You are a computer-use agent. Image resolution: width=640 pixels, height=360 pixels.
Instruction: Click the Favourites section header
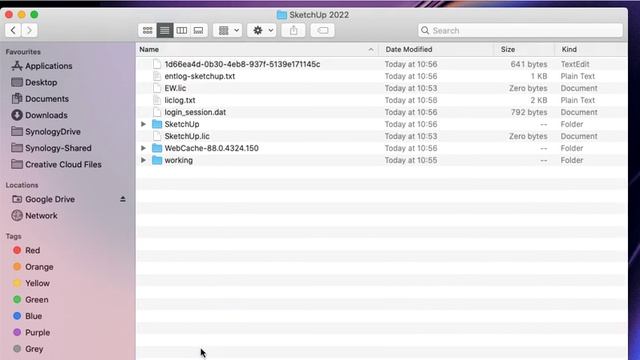click(23, 52)
